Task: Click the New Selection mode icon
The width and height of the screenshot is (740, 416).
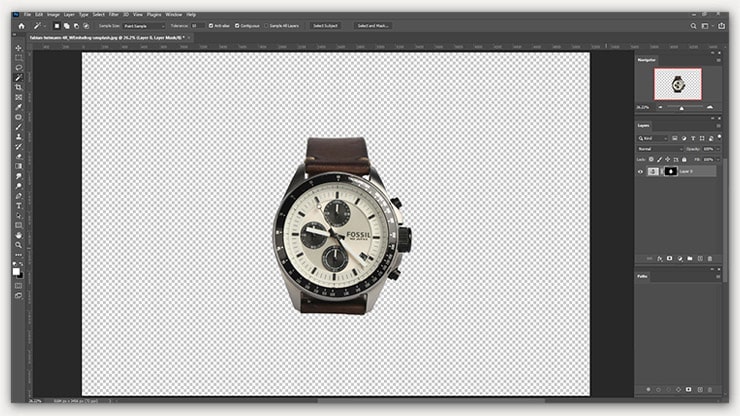Action: [57, 26]
